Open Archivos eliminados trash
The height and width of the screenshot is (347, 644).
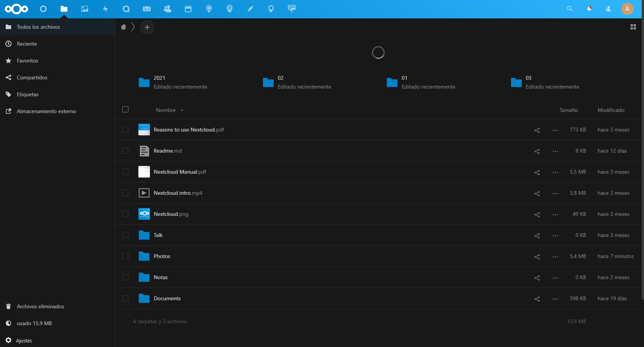[x=58, y=306]
